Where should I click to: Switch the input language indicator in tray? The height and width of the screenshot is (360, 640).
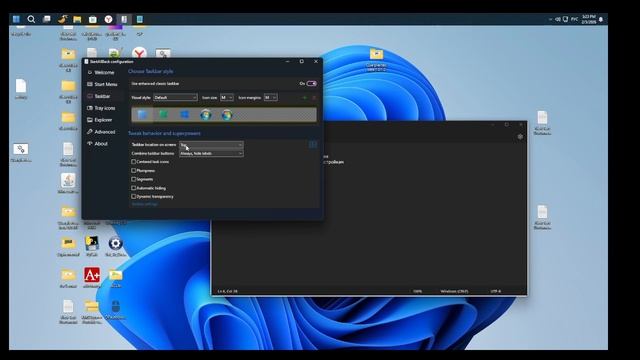[x=574, y=19]
